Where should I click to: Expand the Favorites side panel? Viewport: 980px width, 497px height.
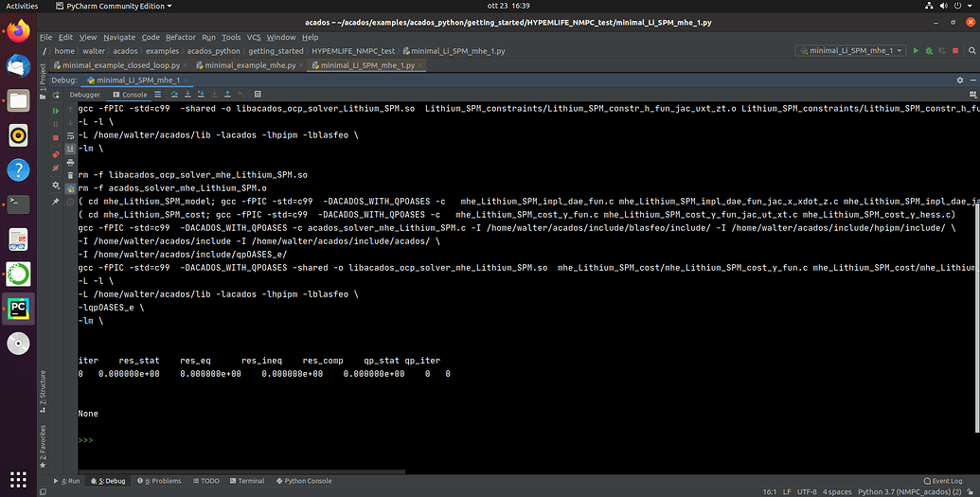(43, 447)
